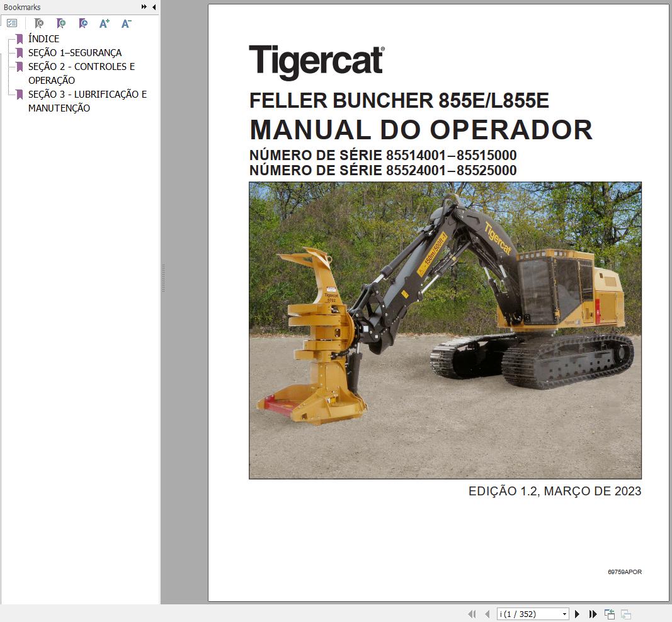Click the Add bookmark icon
This screenshot has height=622, width=672.
[x=61, y=23]
